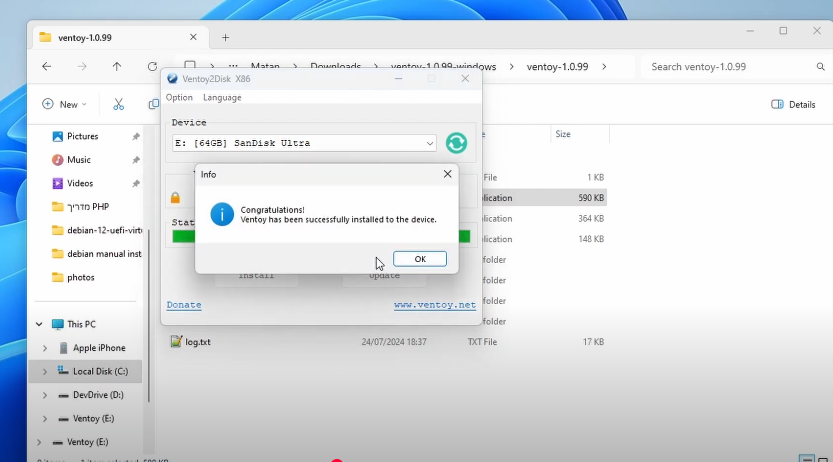Click the log.txt date 24/07/2024 18:37

tap(394, 341)
